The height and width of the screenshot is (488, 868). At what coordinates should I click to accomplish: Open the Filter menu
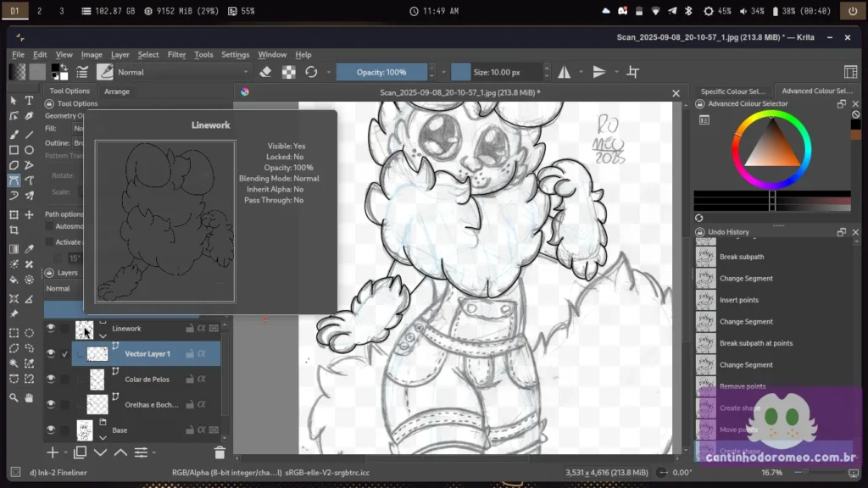(x=176, y=54)
